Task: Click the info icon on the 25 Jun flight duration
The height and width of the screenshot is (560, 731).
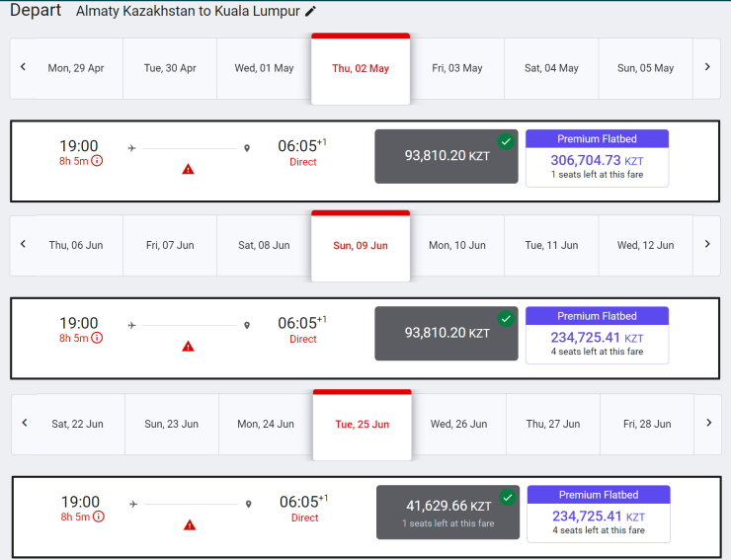Action: [x=99, y=517]
